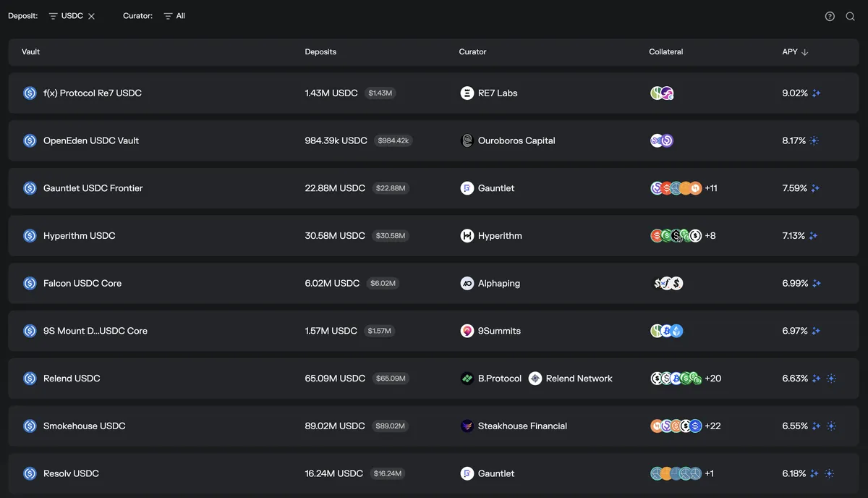The height and width of the screenshot is (498, 868).
Task: Click USDC token icon of Smokehouse USDC vault
Action: (30, 426)
